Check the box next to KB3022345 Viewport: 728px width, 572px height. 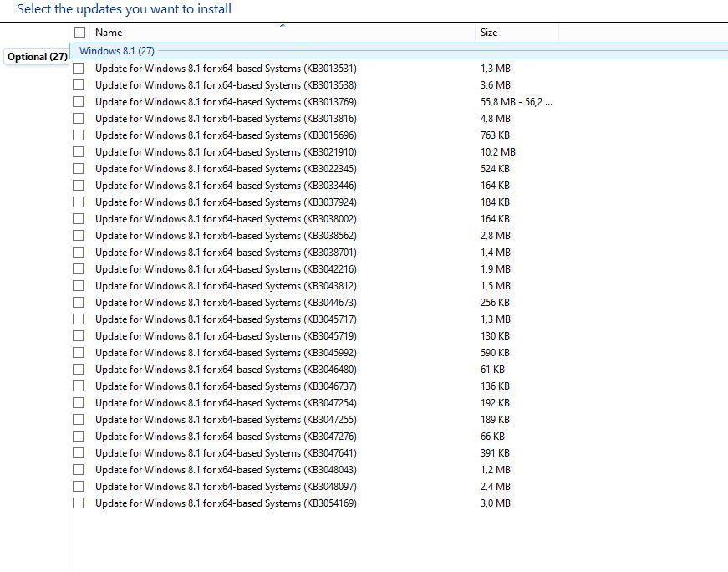[x=79, y=169]
